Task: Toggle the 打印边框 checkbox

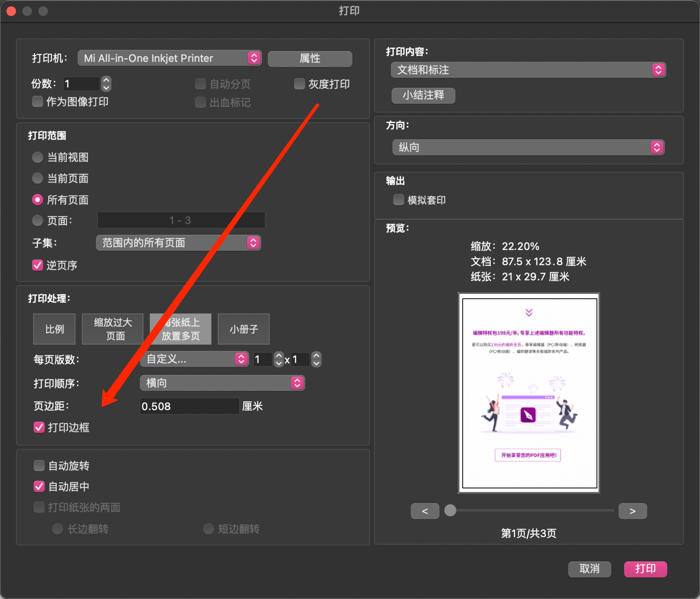Action: 39,427
